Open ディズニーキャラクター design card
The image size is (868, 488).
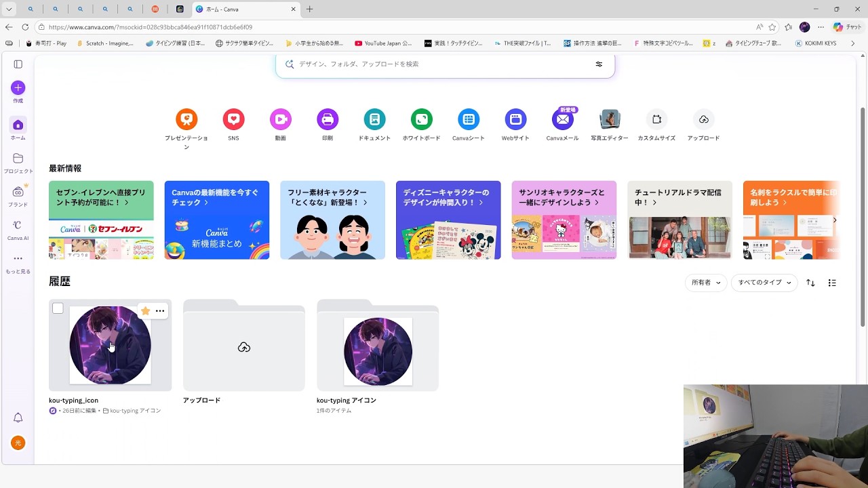click(x=448, y=220)
